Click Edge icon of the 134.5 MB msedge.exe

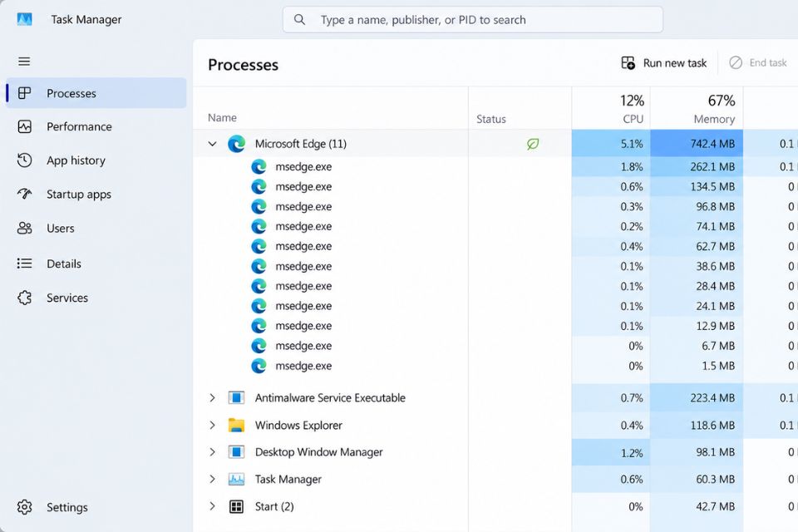pos(259,186)
